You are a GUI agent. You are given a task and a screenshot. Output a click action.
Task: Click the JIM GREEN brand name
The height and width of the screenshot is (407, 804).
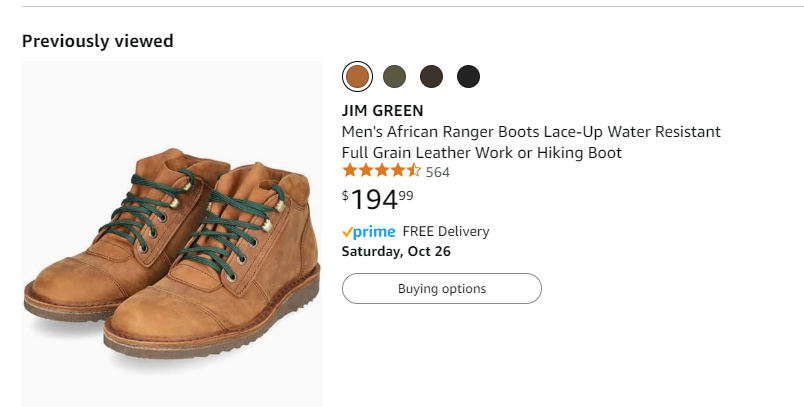pos(383,110)
